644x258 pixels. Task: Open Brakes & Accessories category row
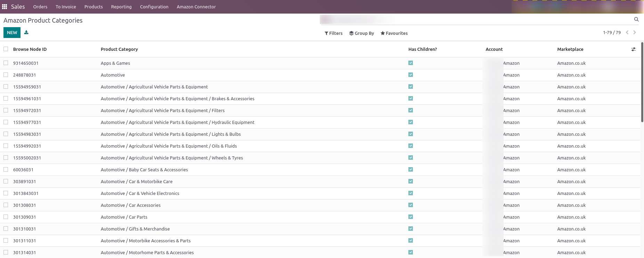(x=178, y=99)
